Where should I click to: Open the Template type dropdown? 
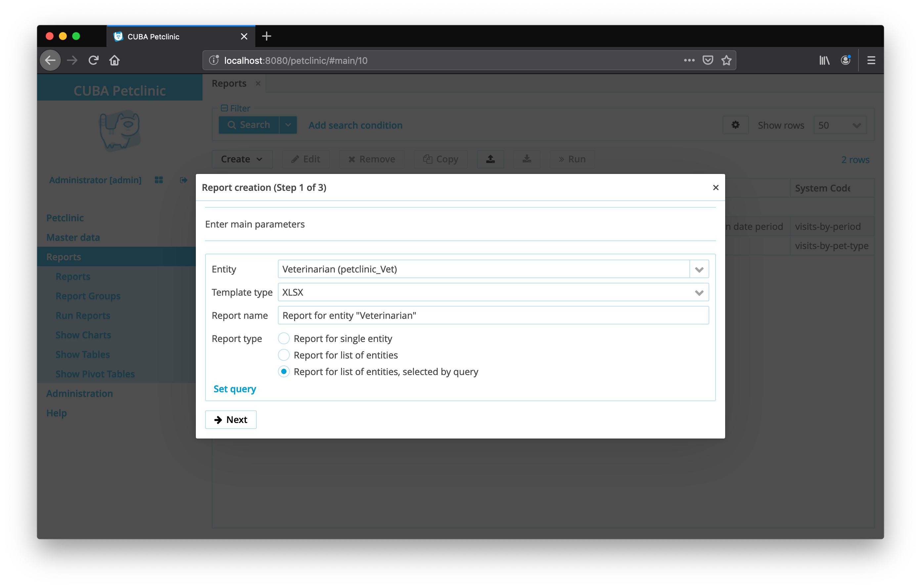coord(699,292)
